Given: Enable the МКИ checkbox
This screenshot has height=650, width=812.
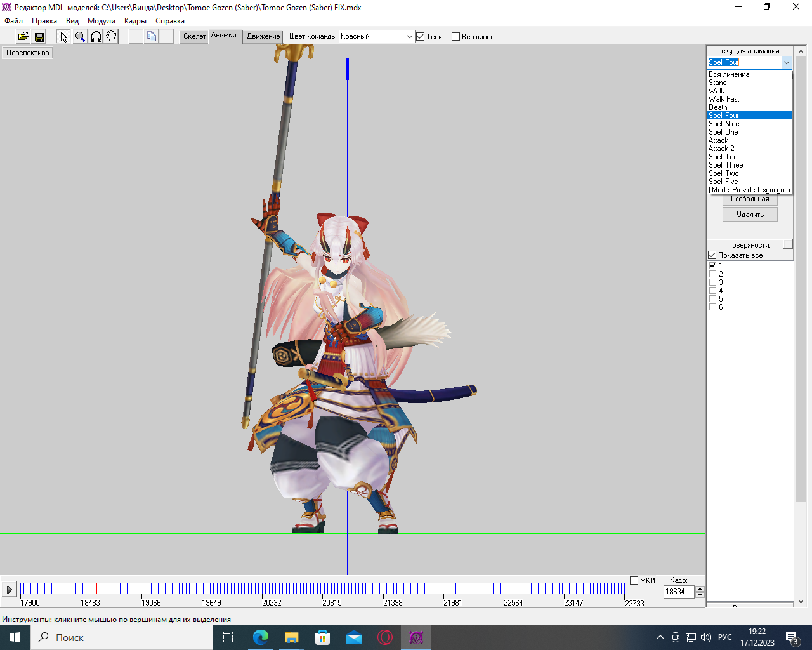Looking at the screenshot, I should (x=634, y=580).
